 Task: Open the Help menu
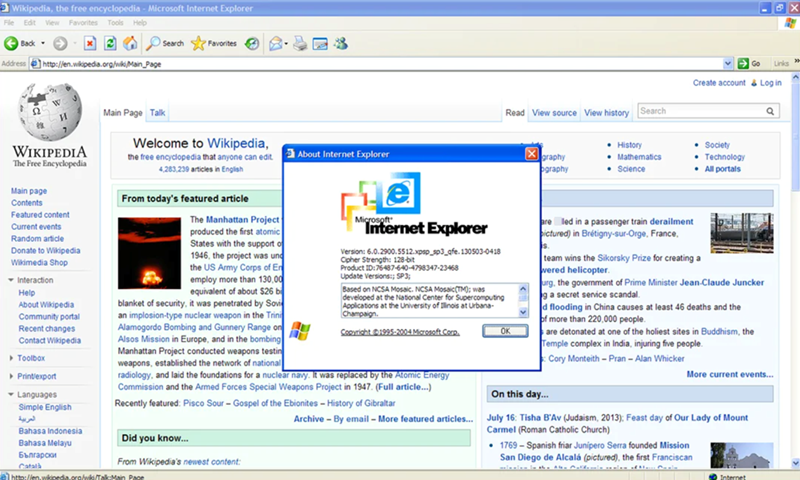pyautogui.click(x=140, y=22)
